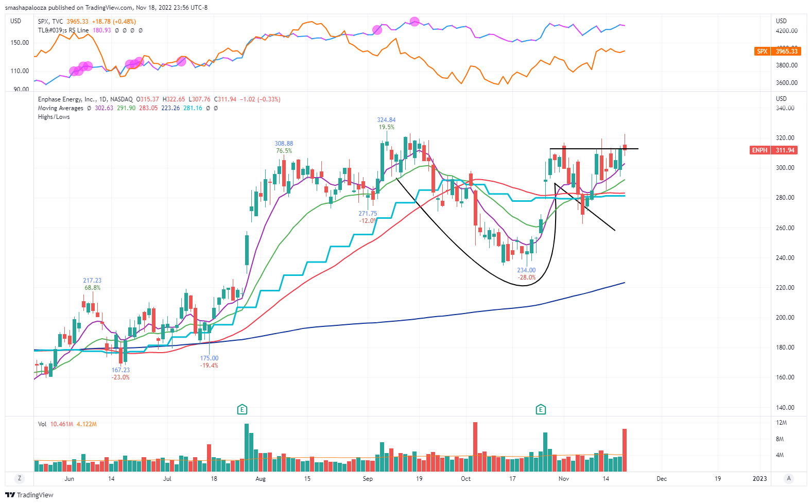Click the green moving average value 291.90
Viewport: 812px width, 504px height.
point(126,108)
